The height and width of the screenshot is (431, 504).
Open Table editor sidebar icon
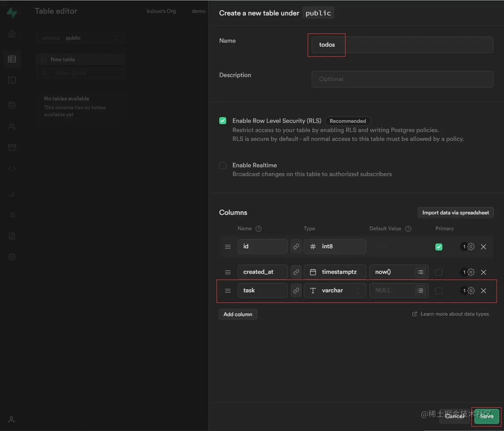click(12, 59)
